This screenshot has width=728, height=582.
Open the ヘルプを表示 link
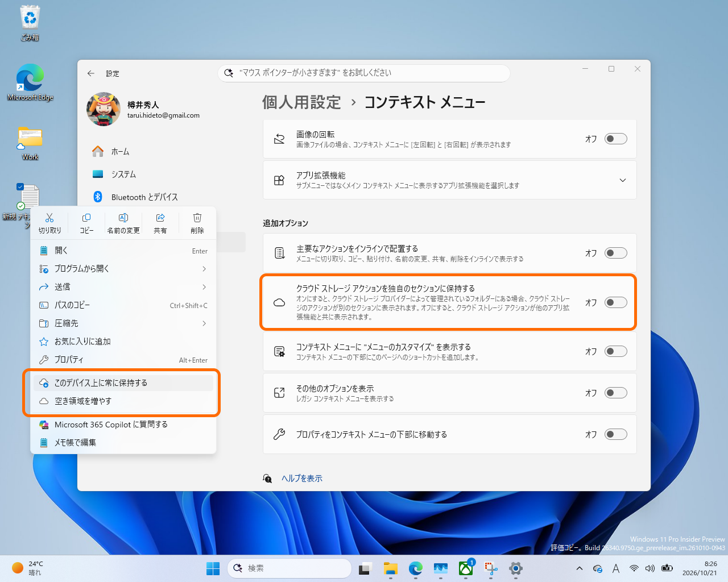pyautogui.click(x=301, y=479)
